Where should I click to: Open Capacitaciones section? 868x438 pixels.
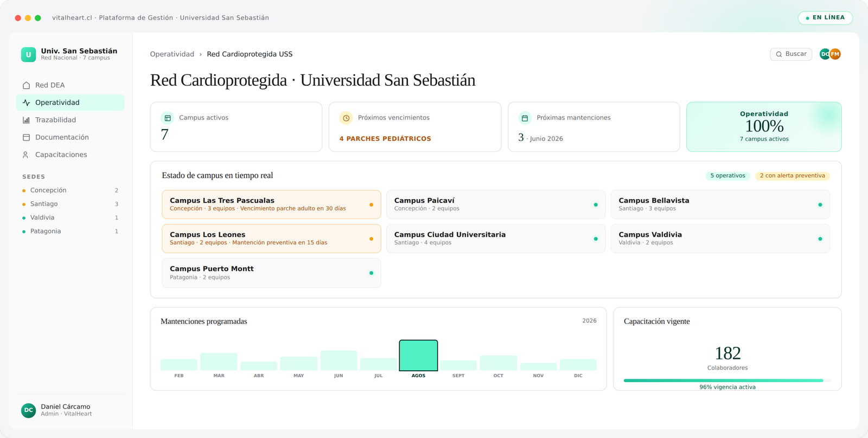coord(71,155)
